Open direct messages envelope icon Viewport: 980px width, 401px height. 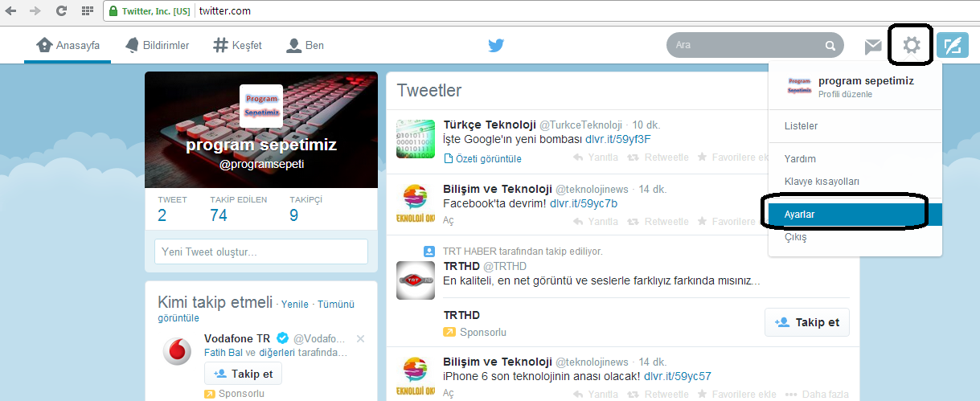click(873, 46)
